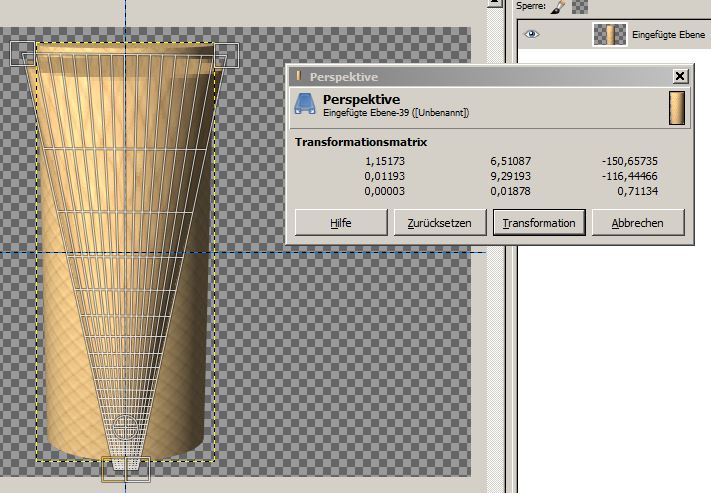Select the Eingefügte Ebene layer thumbnail
Viewport: 711px width, 493px height.
pos(610,34)
